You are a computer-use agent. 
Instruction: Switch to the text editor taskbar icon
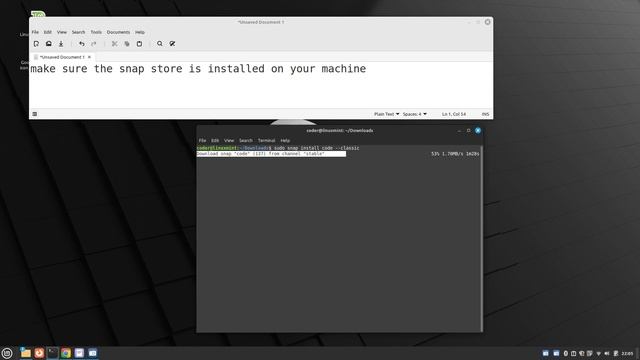(x=79, y=353)
